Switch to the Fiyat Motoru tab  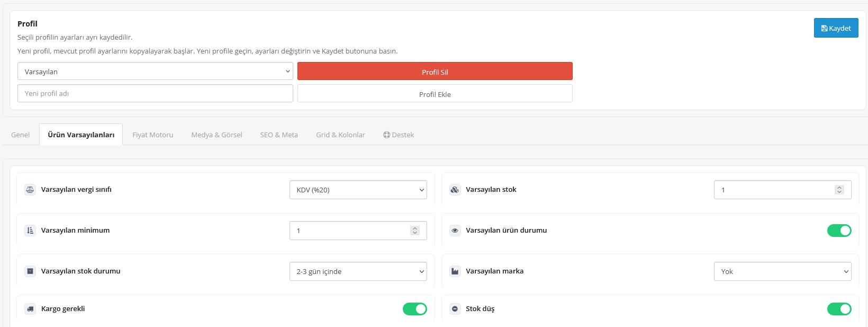pos(153,135)
